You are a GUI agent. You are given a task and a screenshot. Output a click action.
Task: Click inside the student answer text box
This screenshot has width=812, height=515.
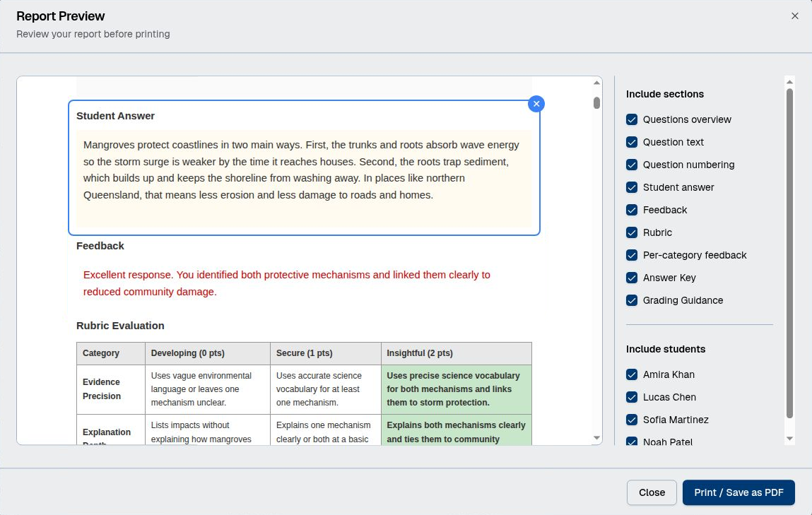coord(304,177)
